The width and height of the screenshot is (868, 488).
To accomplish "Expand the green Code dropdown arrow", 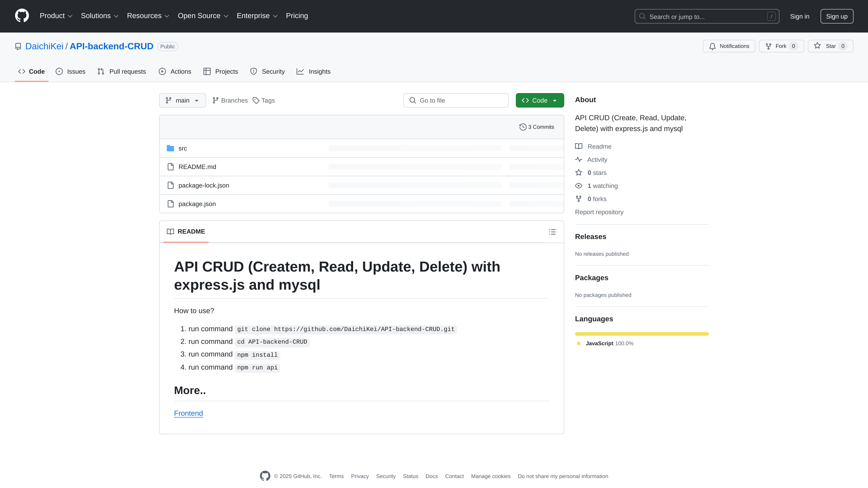I will (555, 100).
